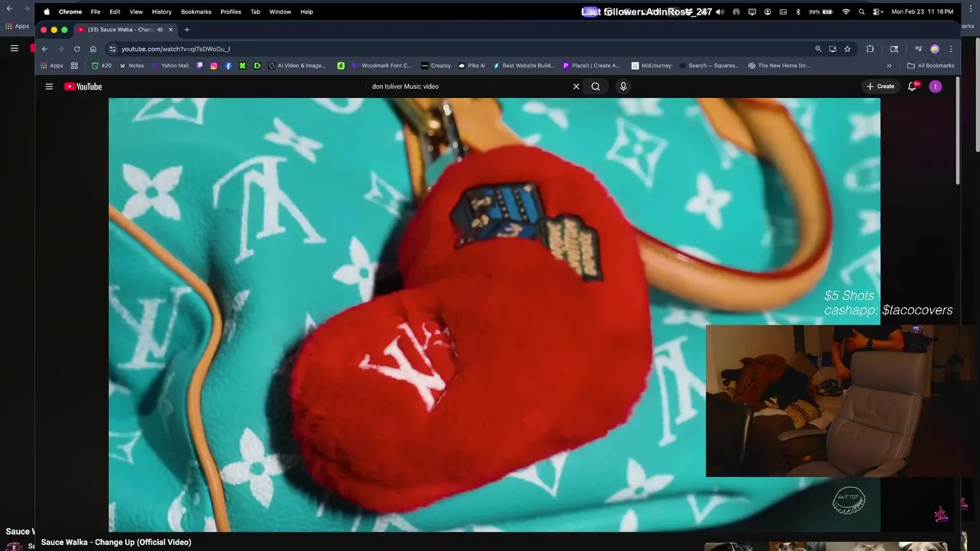Click the page vertical scrollbar
This screenshot has height=551, width=980.
[958, 130]
